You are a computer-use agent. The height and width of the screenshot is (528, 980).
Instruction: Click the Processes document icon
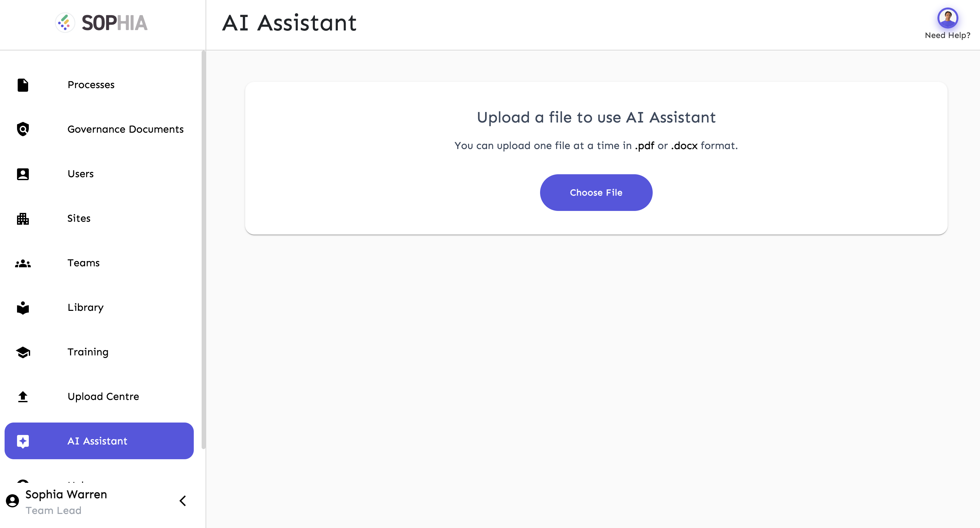(23, 85)
